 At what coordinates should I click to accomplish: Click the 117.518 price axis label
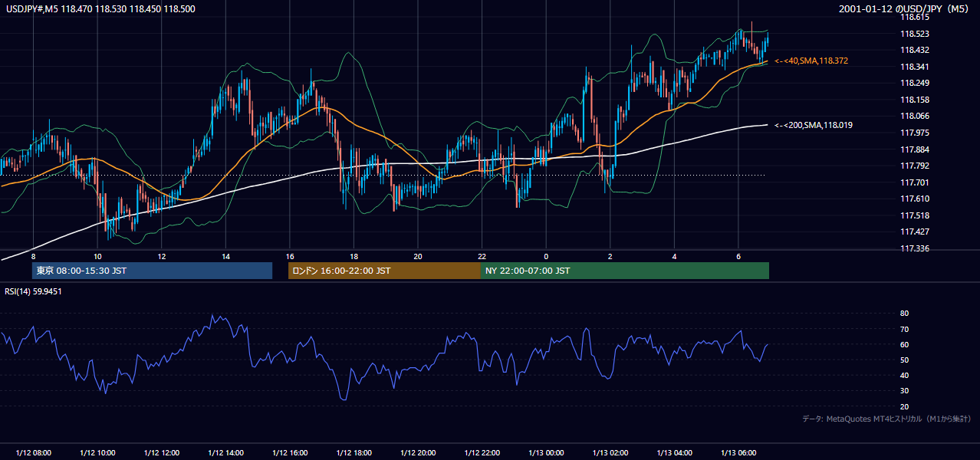[914, 215]
